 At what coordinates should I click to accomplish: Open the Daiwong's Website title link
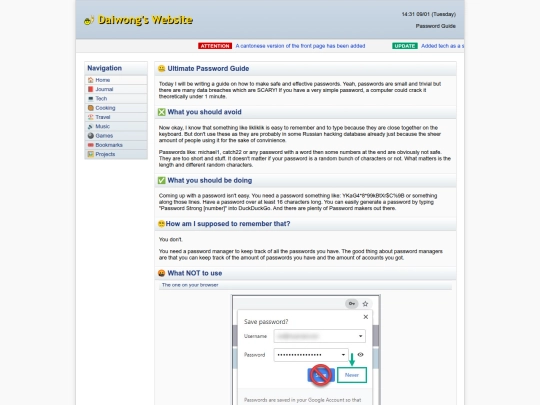point(145,20)
